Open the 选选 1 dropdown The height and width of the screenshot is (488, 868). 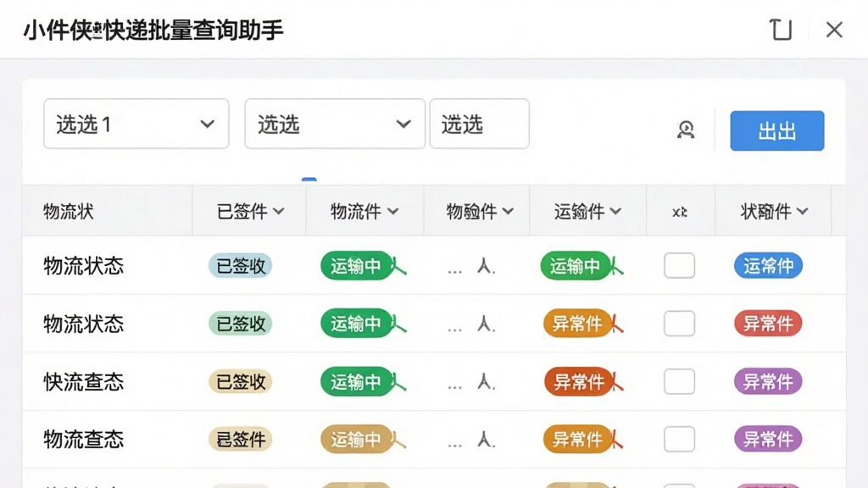click(136, 124)
